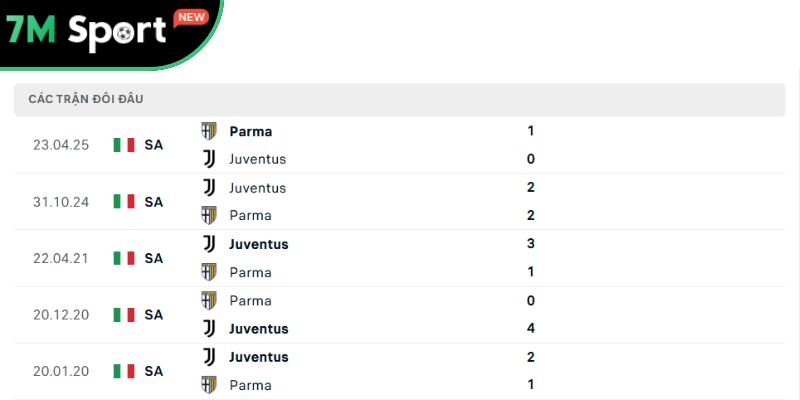Click Italian flag beside 20.01.20 date
The width and height of the screenshot is (800, 400).
124,371
